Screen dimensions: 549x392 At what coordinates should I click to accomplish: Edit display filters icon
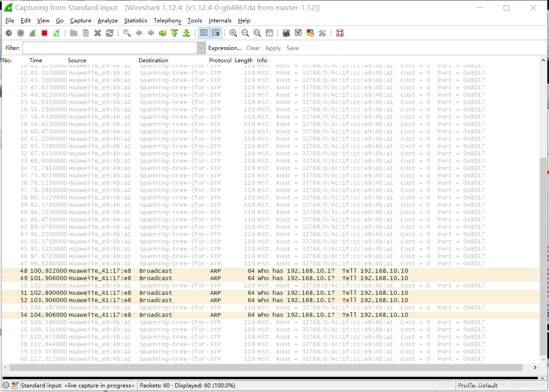tap(298, 33)
